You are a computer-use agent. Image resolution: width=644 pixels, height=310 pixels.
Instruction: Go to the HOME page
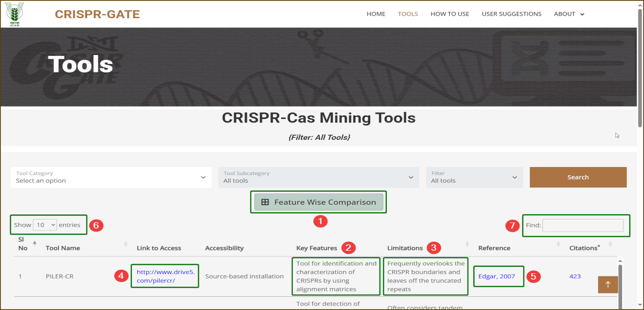376,14
